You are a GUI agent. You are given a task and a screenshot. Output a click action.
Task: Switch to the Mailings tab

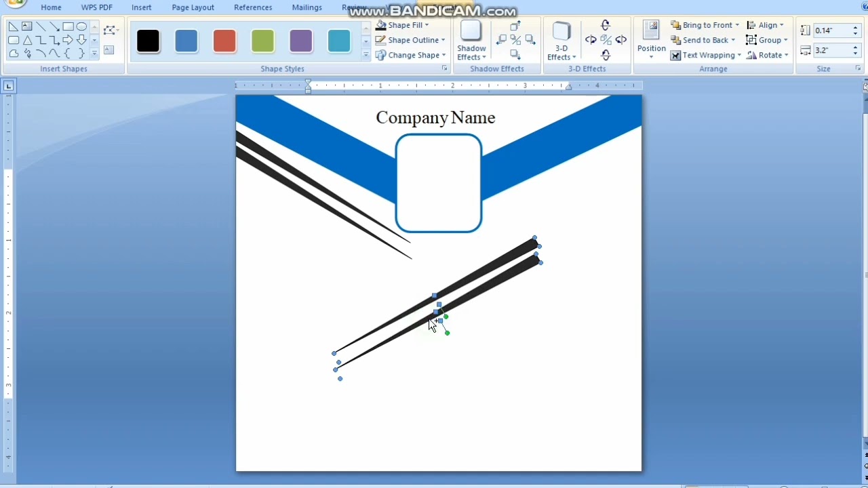(x=307, y=7)
